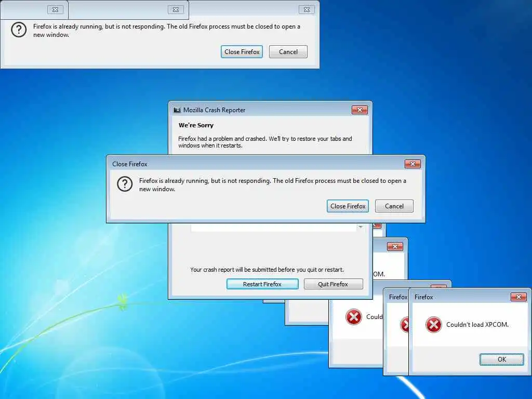This screenshot has height=399, width=532.
Task: Click the 'We're Sorry' heading
Action: 196,125
